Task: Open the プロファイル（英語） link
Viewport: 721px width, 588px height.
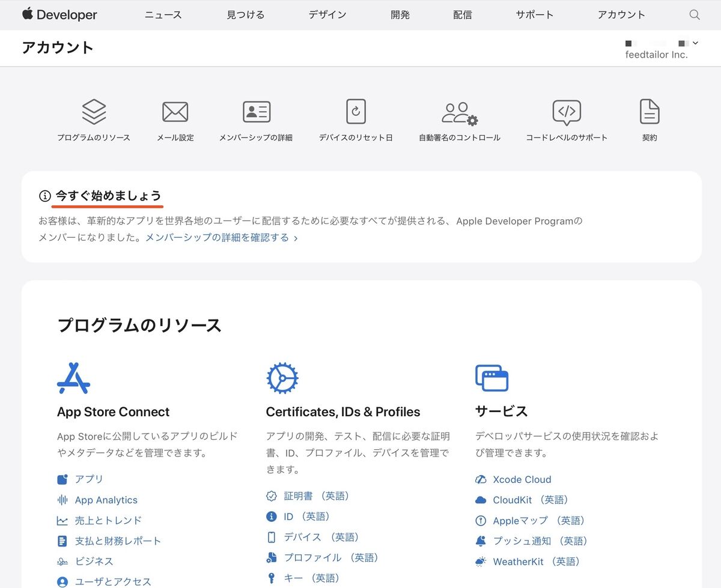Action: (331, 558)
